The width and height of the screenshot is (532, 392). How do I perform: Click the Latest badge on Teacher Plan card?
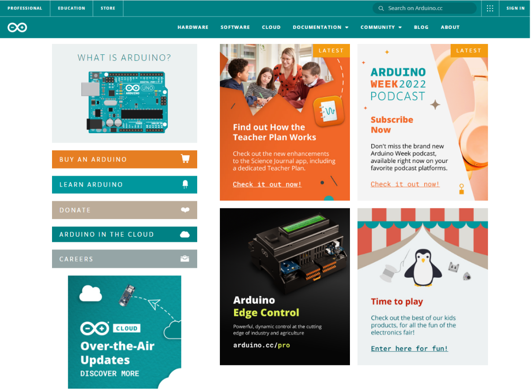point(331,51)
